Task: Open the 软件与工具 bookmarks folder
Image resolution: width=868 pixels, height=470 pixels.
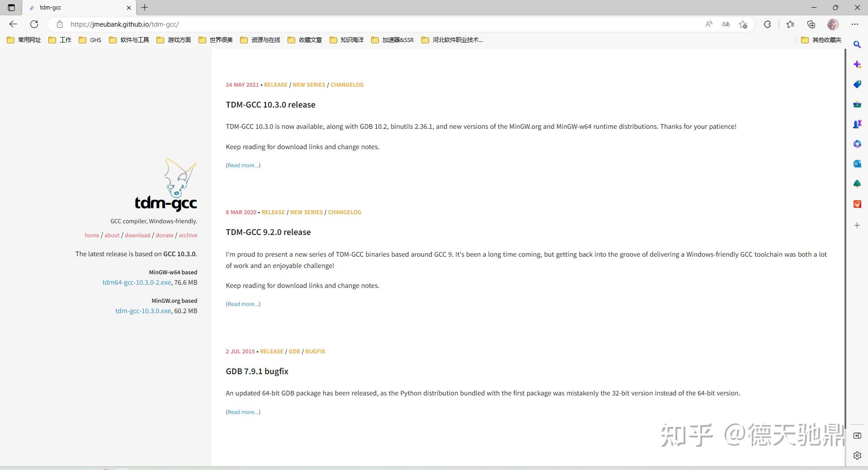Action: coord(129,40)
